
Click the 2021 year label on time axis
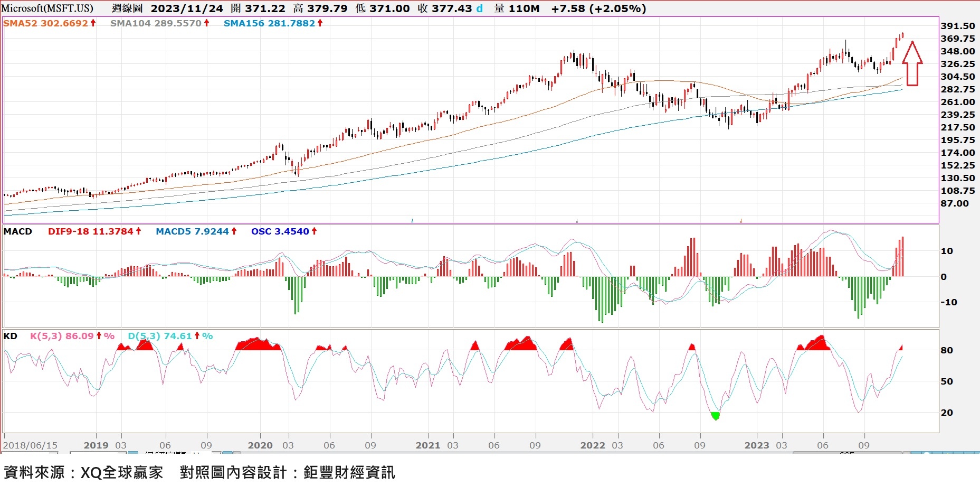click(428, 445)
